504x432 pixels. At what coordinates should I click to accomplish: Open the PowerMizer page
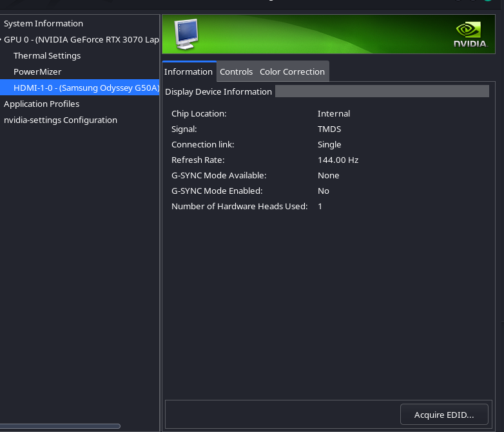pos(37,71)
